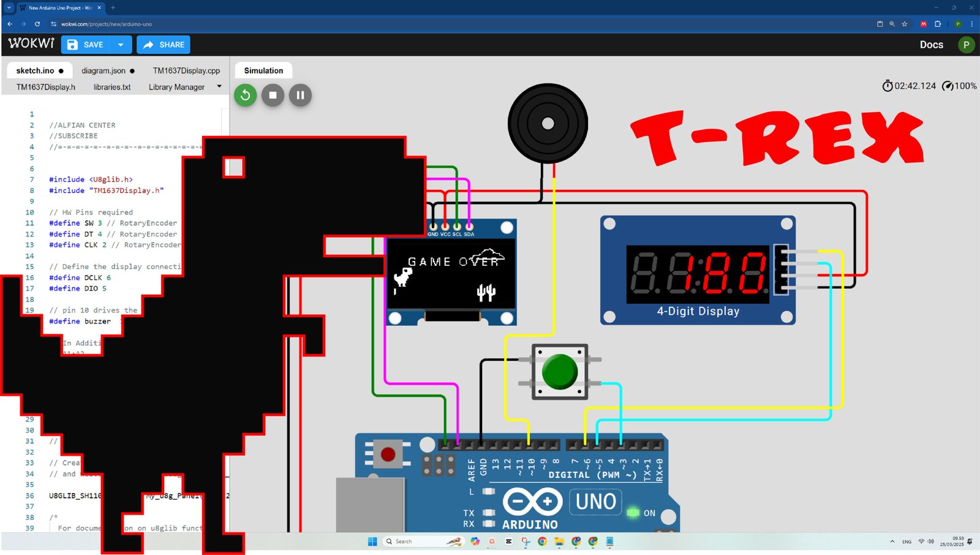Click the SHARE button
The height and width of the screenshot is (555, 980).
[x=164, y=45]
